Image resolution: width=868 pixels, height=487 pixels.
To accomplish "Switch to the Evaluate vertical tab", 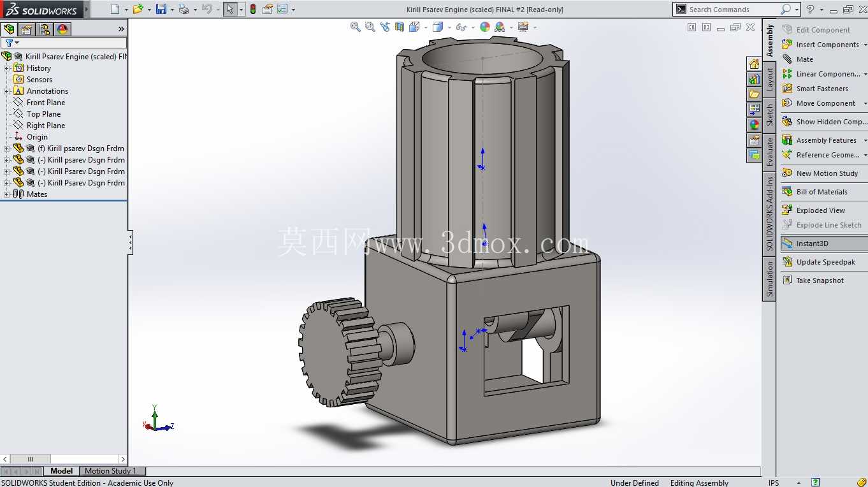I will pos(770,152).
